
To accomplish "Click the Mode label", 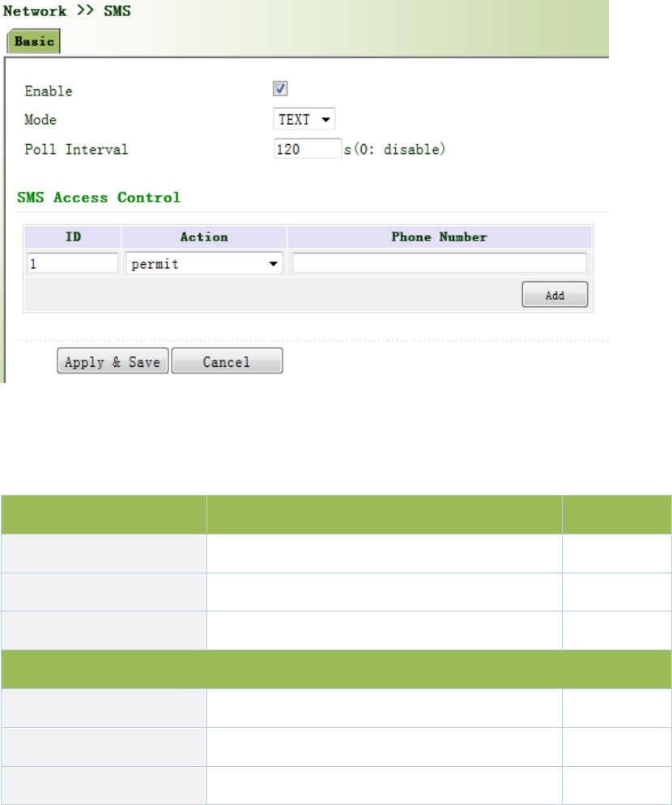I will [40, 120].
